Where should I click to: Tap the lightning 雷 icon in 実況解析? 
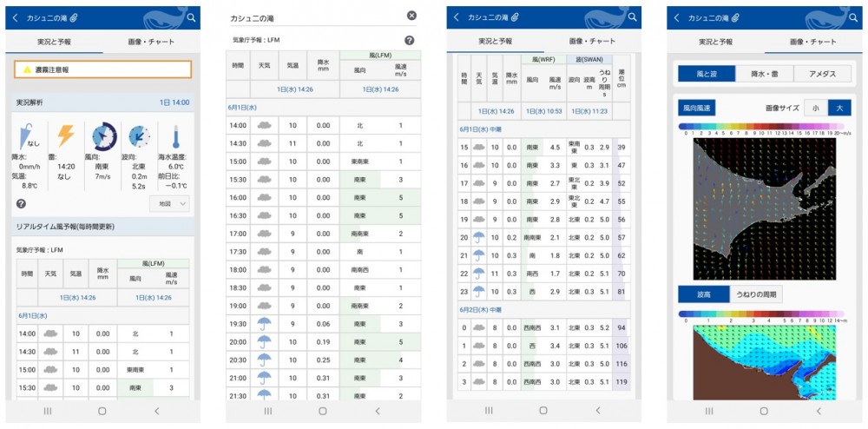pos(66,135)
